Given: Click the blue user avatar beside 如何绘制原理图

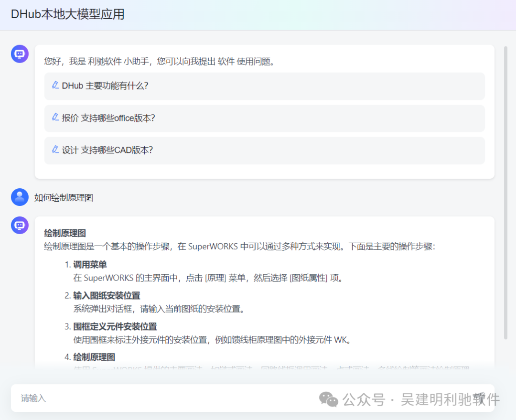Looking at the screenshot, I should [20, 197].
